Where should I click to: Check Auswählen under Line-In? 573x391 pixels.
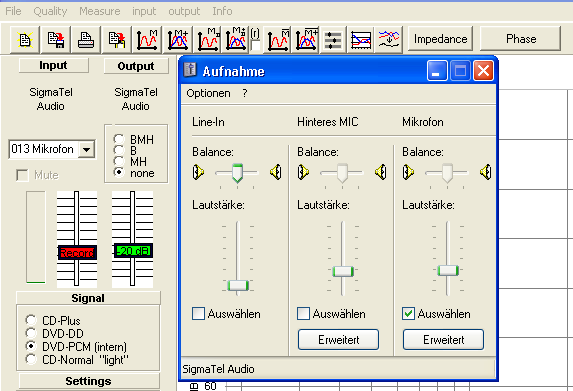click(198, 314)
